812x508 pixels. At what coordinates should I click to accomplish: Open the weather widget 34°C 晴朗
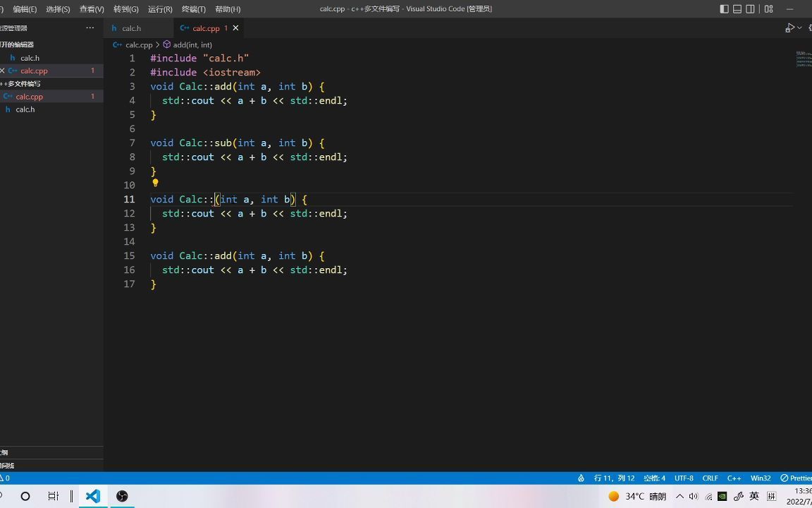[637, 496]
